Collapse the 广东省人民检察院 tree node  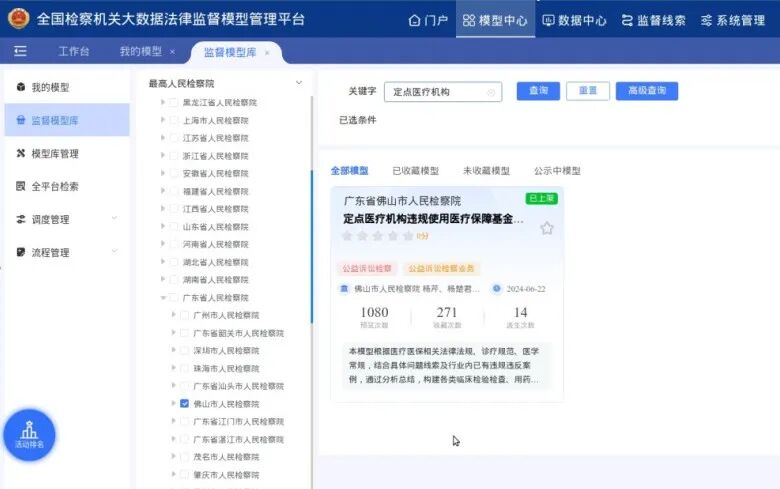(163, 297)
